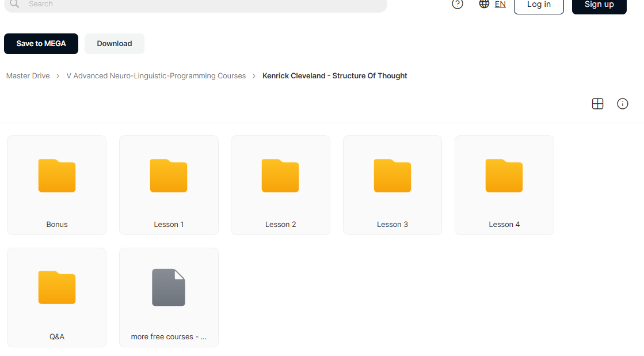The width and height of the screenshot is (644, 356).
Task: Click the 'more free courses - ...' file name
Action: 169,336
